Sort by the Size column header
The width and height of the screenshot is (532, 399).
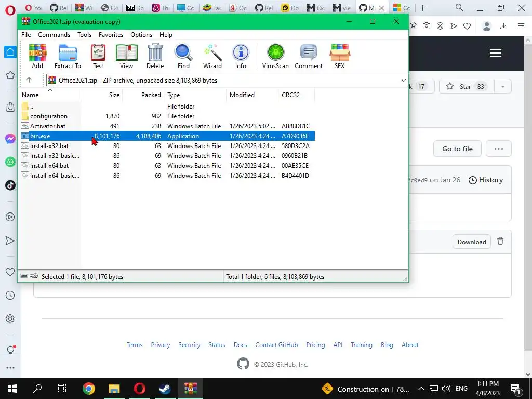[x=102, y=95]
